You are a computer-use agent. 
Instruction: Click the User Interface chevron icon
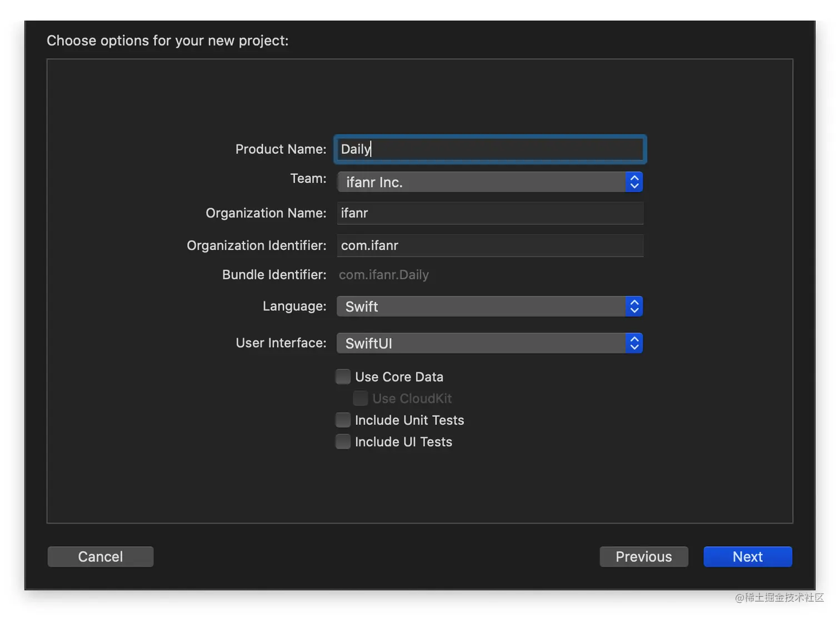coord(634,344)
